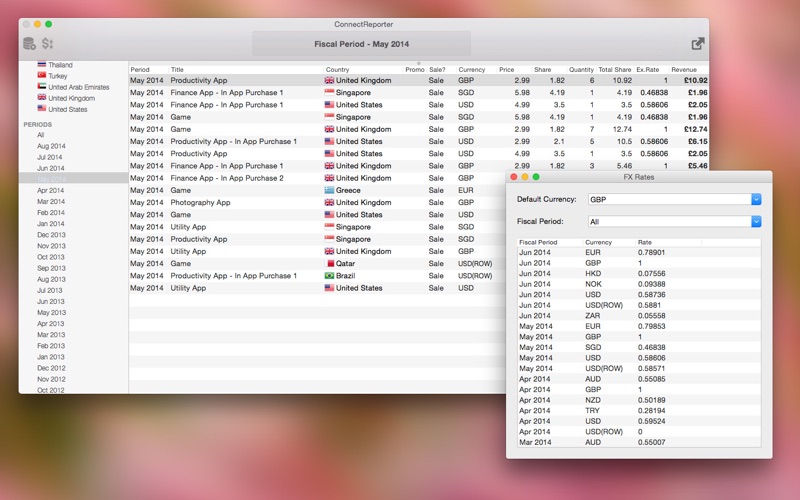Screen dimensions: 800x500
Task: Select Mar 2014 period in sidebar
Action: 51,202
